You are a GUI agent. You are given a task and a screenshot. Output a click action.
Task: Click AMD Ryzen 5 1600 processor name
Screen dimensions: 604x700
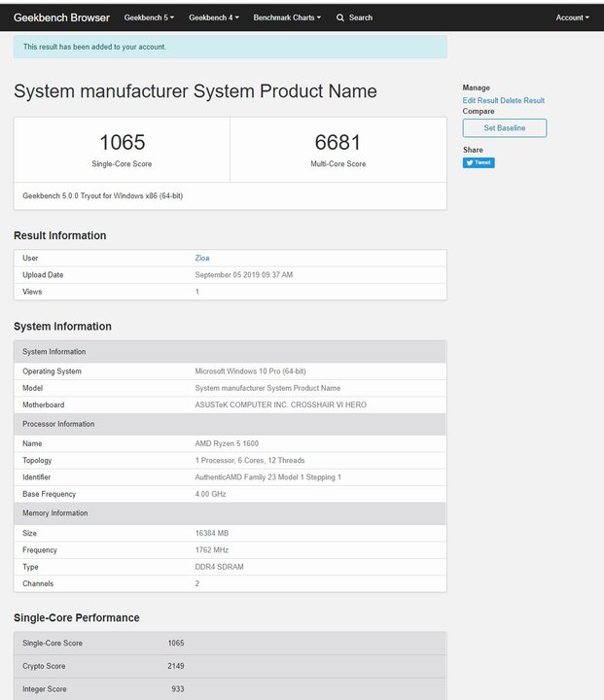tap(227, 443)
